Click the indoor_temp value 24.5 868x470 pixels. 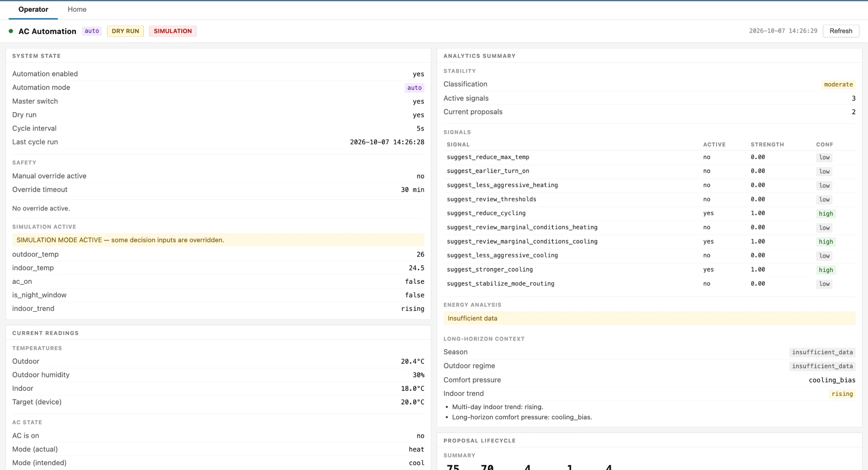point(416,268)
